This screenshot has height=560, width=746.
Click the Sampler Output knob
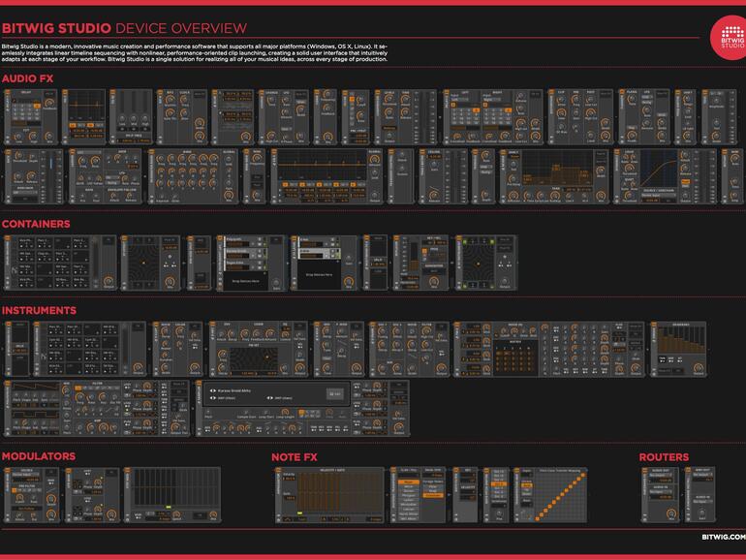(x=399, y=426)
